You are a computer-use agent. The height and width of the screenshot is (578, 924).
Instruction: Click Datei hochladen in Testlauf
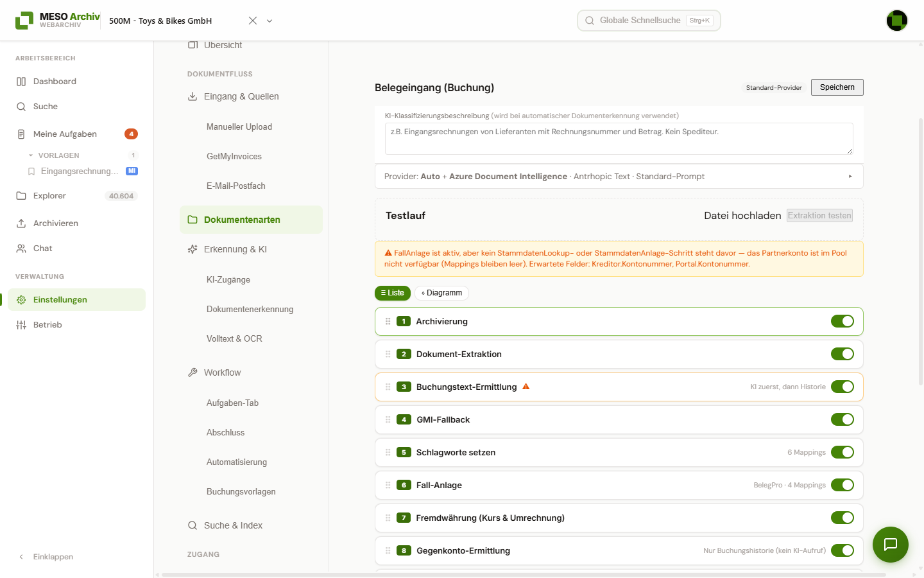[742, 216]
